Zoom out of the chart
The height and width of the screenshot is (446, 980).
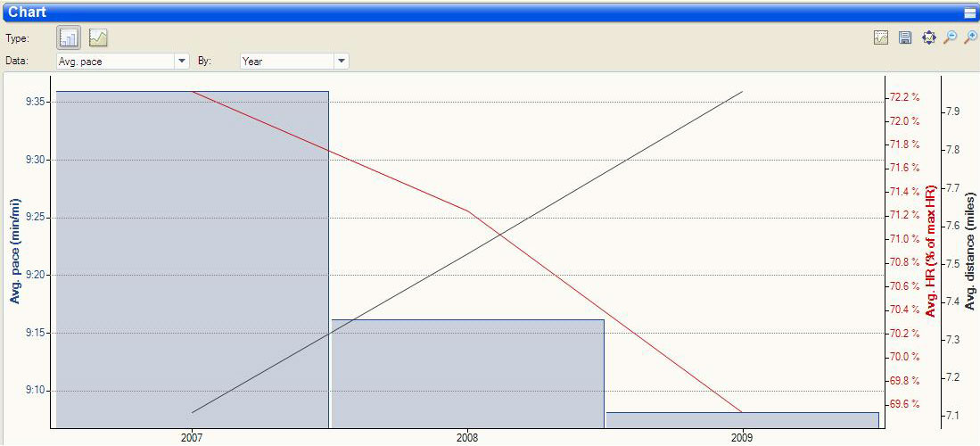[950, 37]
